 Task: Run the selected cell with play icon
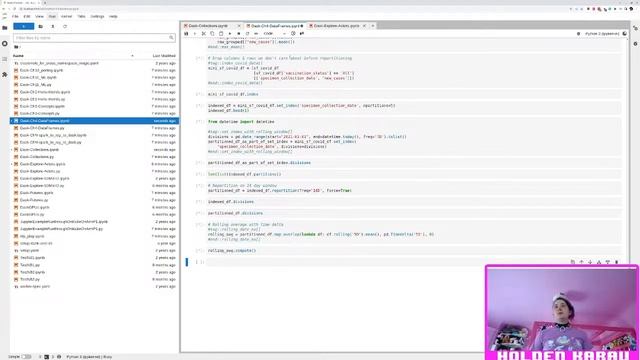click(x=230, y=33)
